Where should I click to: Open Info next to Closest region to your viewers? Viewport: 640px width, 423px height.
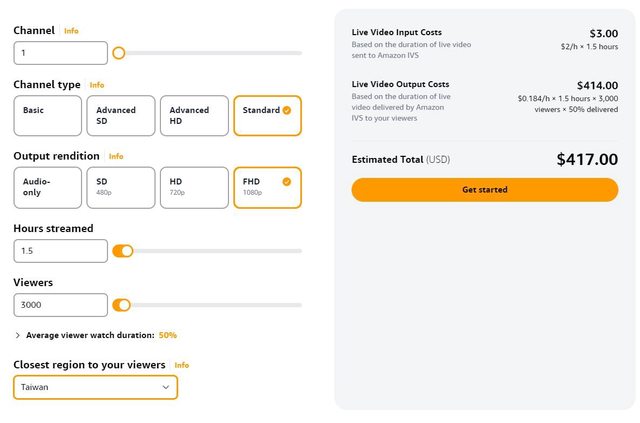182,365
